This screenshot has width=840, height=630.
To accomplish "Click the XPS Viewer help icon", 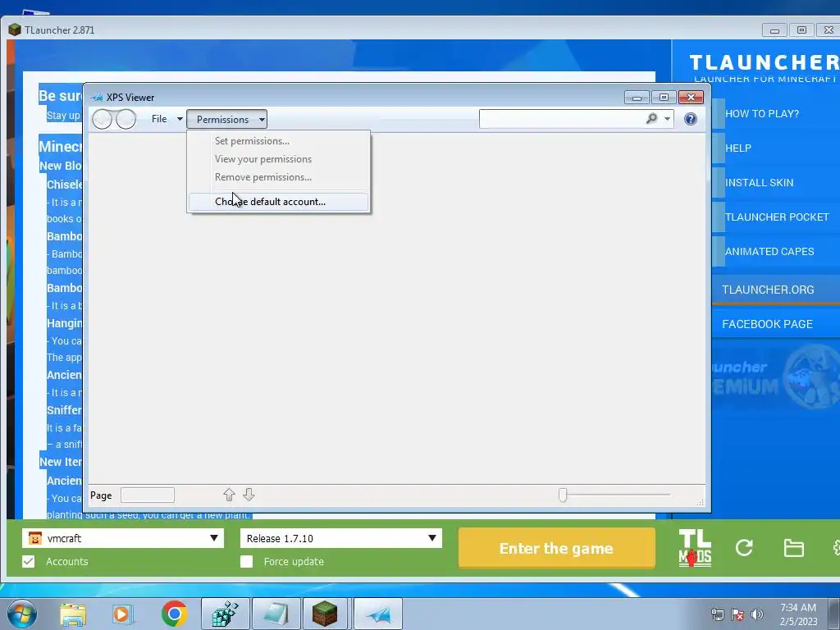I will pyautogui.click(x=691, y=119).
